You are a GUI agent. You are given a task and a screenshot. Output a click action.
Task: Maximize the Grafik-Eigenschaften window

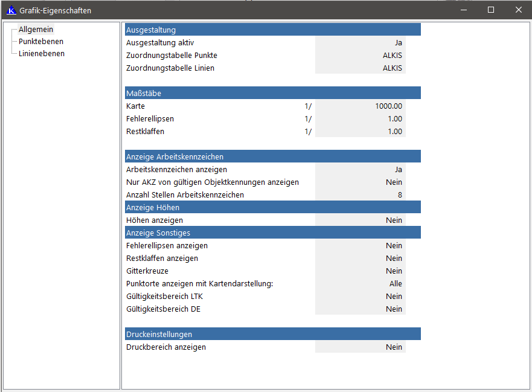pyautogui.click(x=490, y=10)
